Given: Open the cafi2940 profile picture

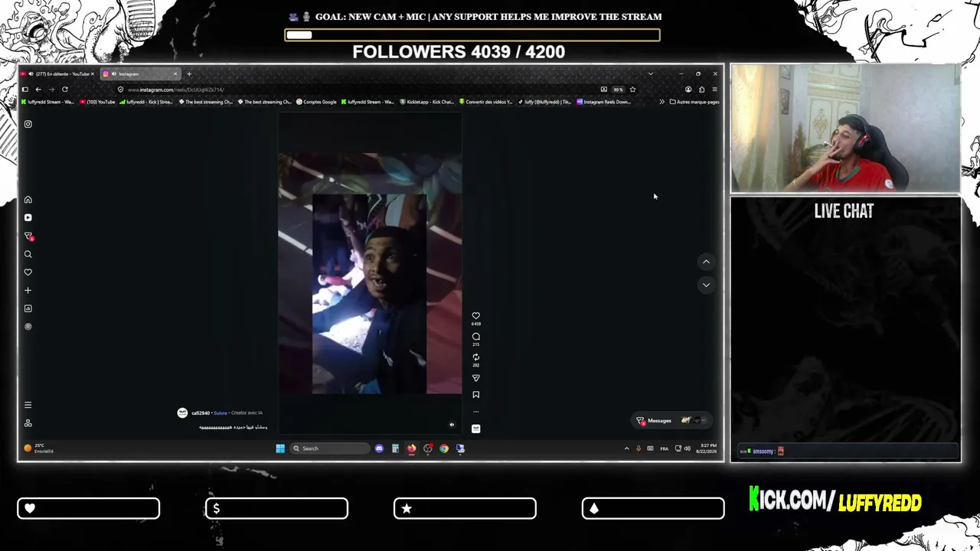Looking at the screenshot, I should (x=182, y=413).
